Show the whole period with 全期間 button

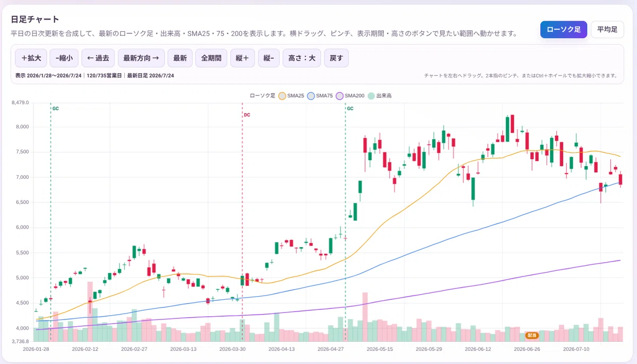point(211,58)
